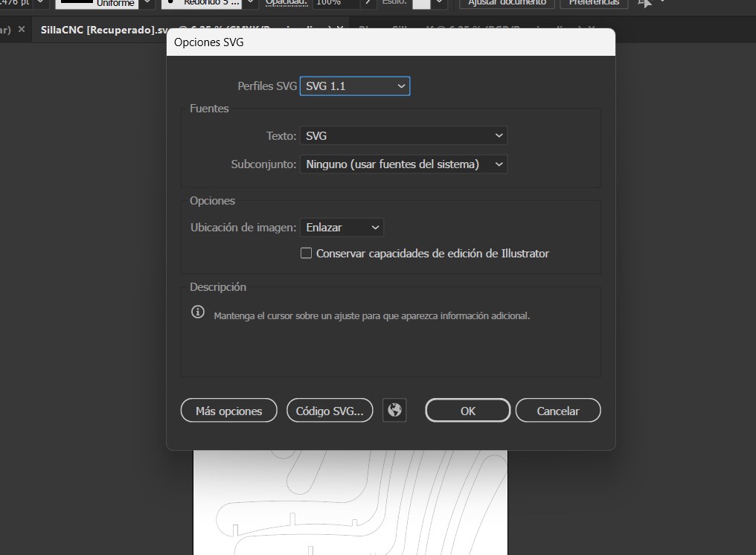This screenshot has height=555, width=756.
Task: Click the description info icon
Action: pyautogui.click(x=198, y=312)
